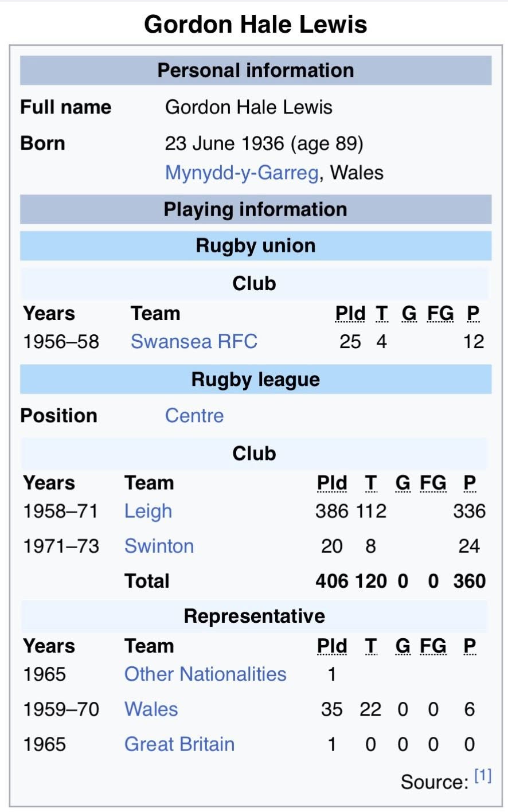Follow the Swansea RFC team link
Screen dimensions: 508x812
coord(194,342)
